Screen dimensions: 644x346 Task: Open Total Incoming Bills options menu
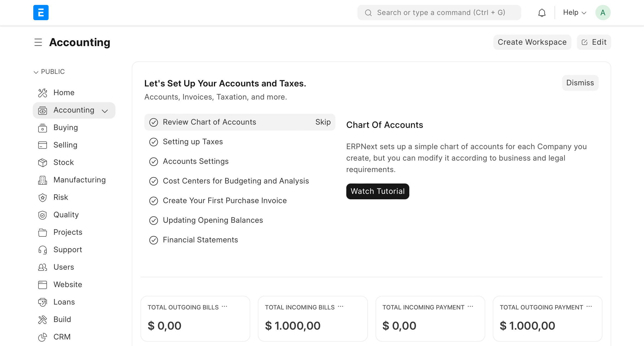click(x=341, y=306)
